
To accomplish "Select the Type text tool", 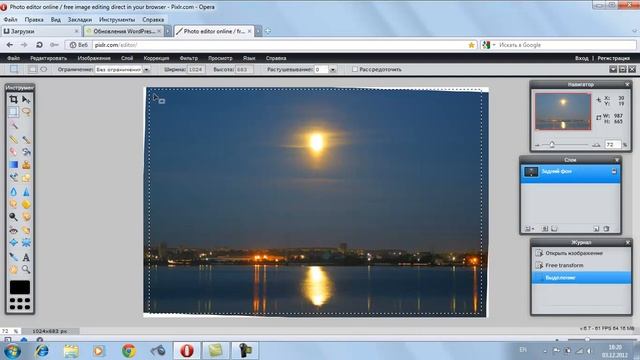I will pyautogui.click(x=26, y=257).
